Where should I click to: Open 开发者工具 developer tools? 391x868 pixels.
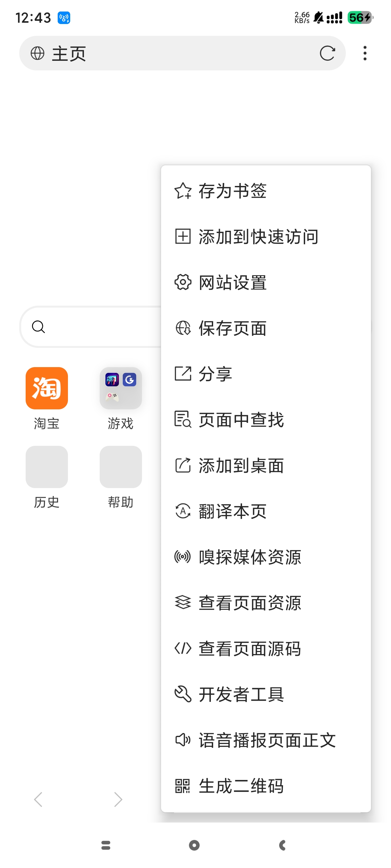click(x=241, y=695)
